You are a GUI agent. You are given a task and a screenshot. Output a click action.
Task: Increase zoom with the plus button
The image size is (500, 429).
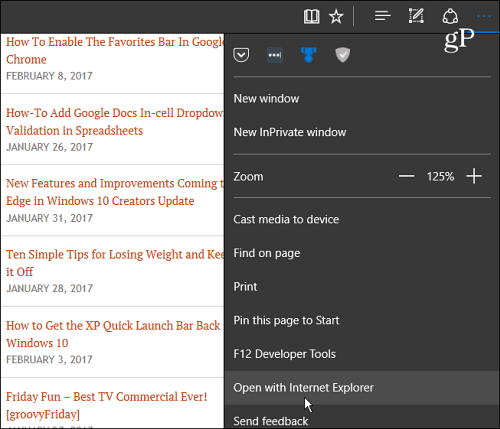point(474,176)
